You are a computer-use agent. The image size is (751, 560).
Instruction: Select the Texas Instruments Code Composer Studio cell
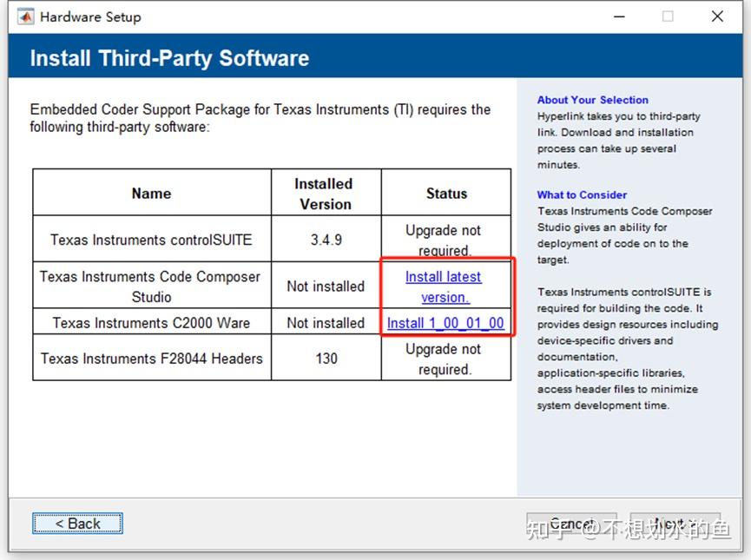(x=152, y=286)
